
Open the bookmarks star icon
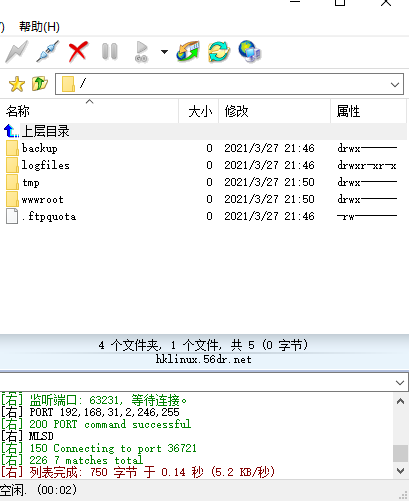[17, 84]
